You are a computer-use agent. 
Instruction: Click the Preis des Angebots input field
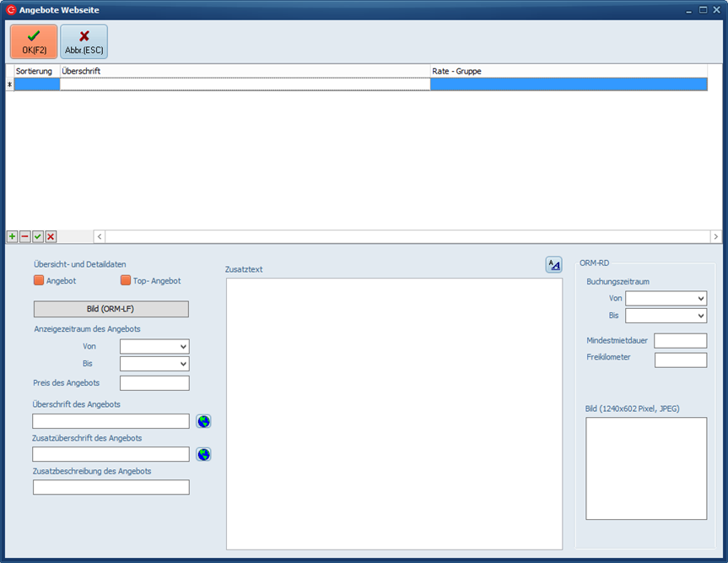(154, 383)
